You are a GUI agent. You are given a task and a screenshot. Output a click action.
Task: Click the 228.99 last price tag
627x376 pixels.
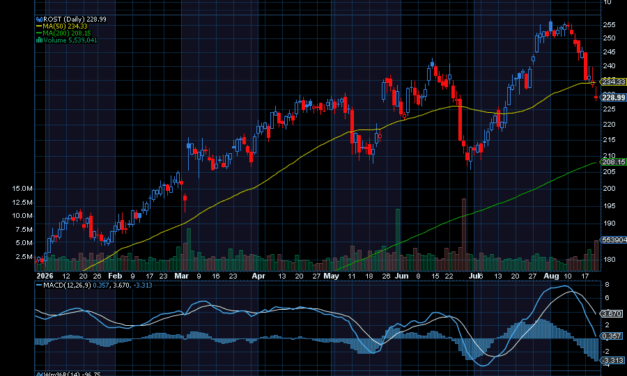614,98
